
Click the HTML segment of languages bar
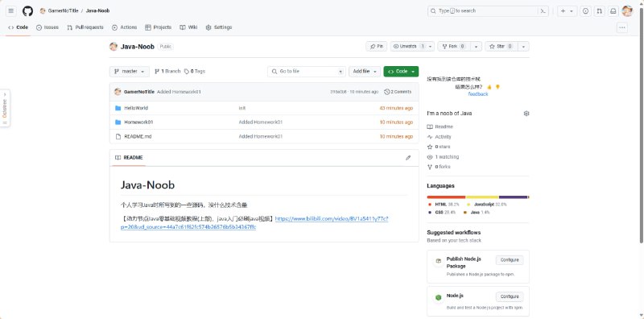tap(446, 197)
